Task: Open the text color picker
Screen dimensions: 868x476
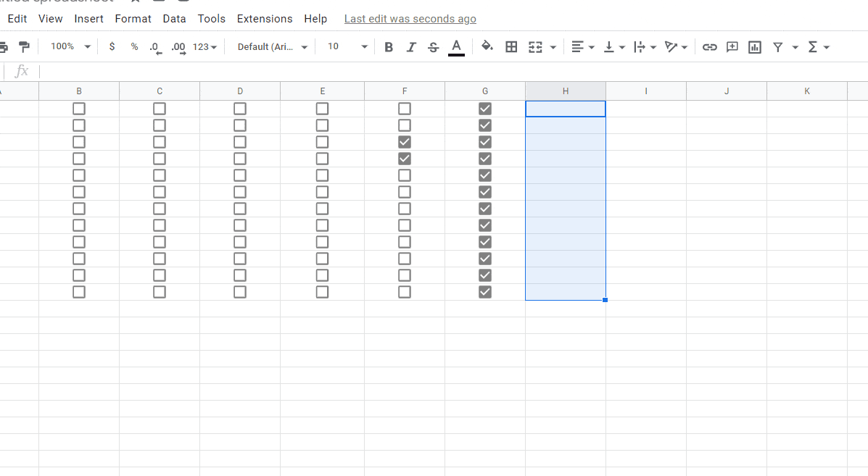Action: pyautogui.click(x=456, y=46)
